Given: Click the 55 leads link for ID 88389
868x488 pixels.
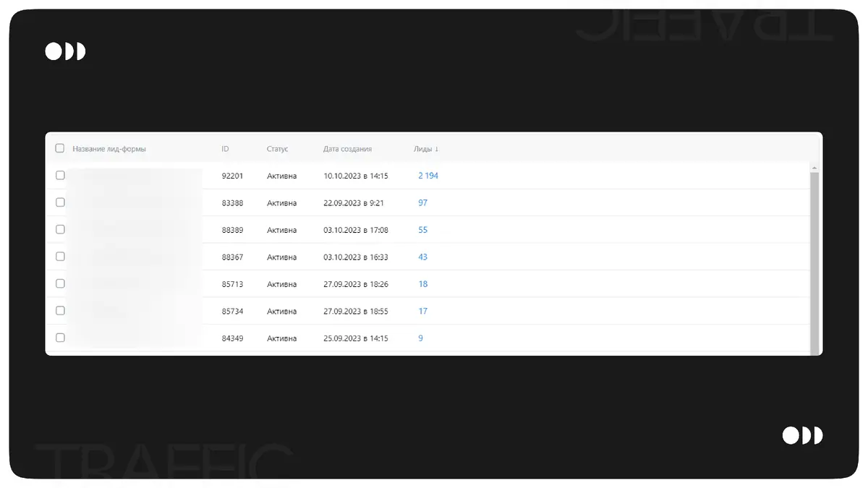Looking at the screenshot, I should pyautogui.click(x=422, y=230).
